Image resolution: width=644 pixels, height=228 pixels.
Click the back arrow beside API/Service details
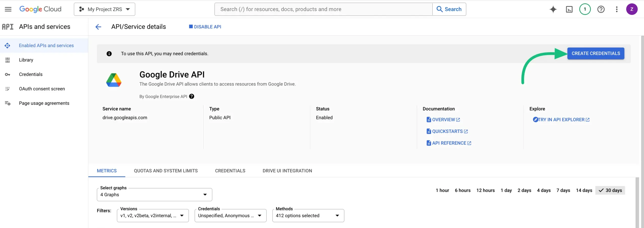[x=98, y=27]
